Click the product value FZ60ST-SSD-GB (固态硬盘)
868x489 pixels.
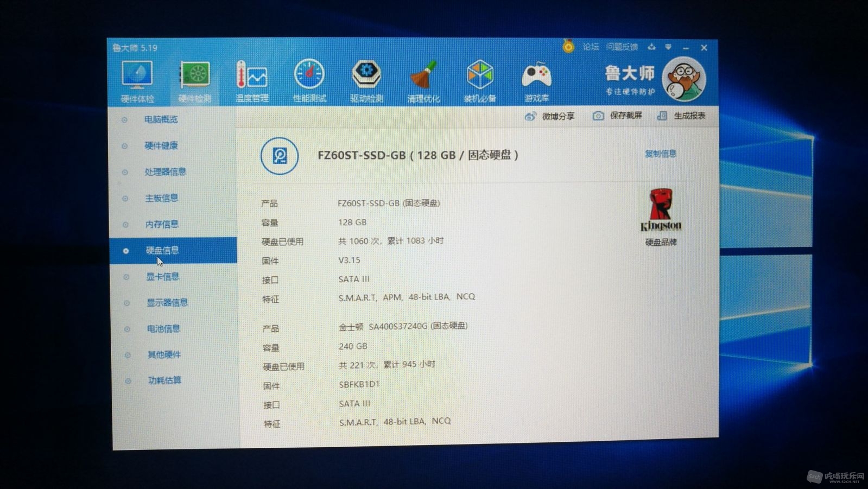(x=389, y=203)
